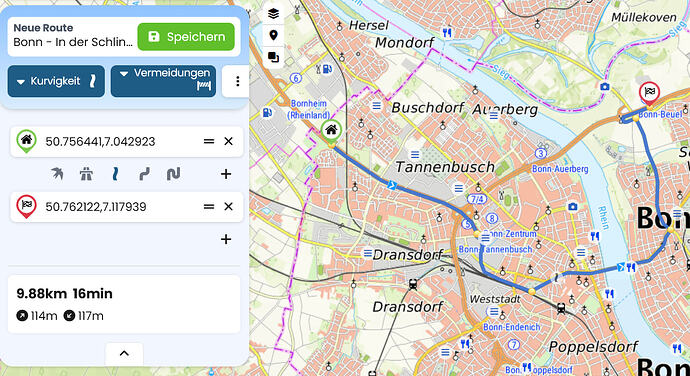Click the Poppelsdorf map label
This screenshot has width=690, height=376.
coord(593,347)
